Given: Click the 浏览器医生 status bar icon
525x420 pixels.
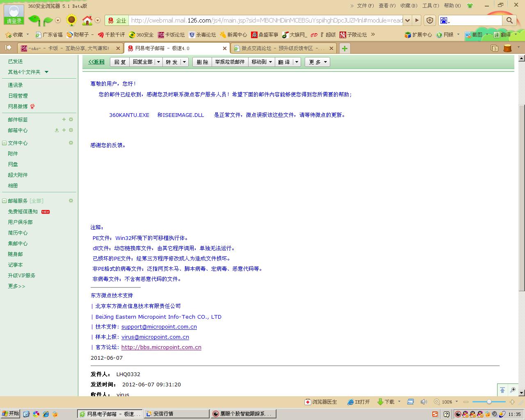Looking at the screenshot, I should coord(308,402).
